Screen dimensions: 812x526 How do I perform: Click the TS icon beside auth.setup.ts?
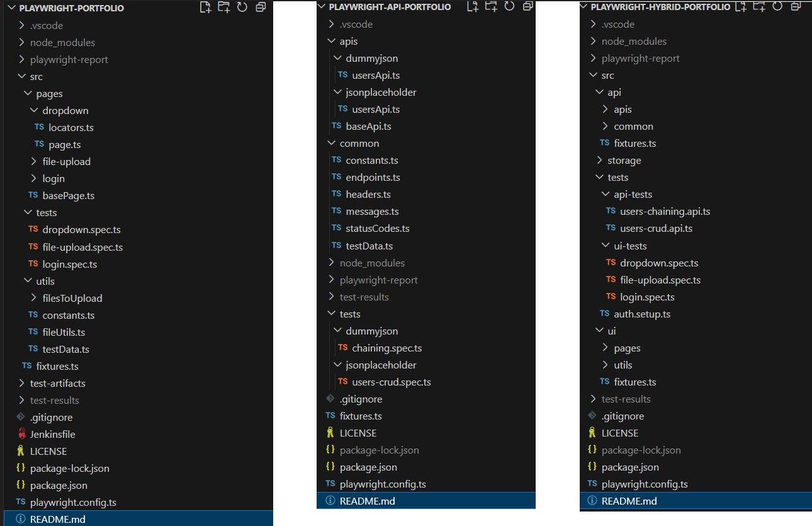coord(604,314)
